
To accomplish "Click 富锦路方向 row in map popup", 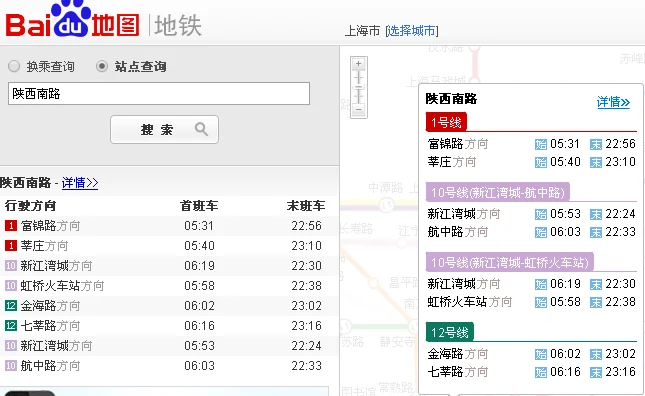I will click(x=531, y=144).
